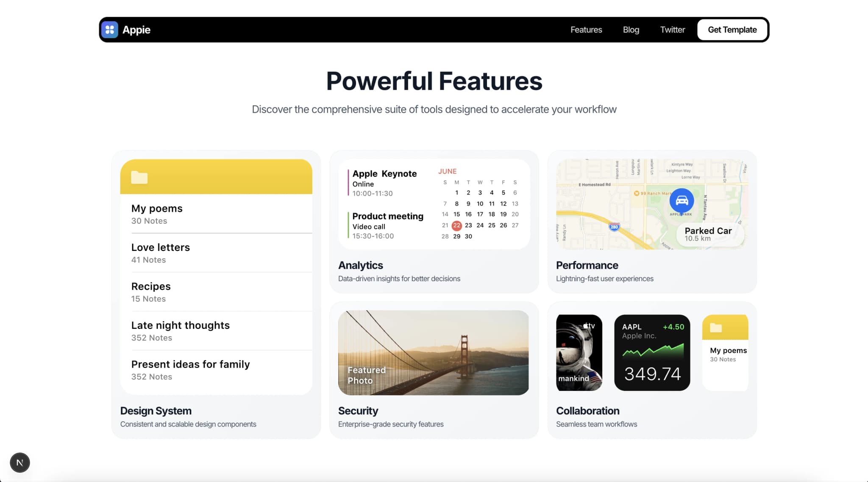Open the Love letters notes folder
This screenshot has height=482, width=868.
point(160,253)
